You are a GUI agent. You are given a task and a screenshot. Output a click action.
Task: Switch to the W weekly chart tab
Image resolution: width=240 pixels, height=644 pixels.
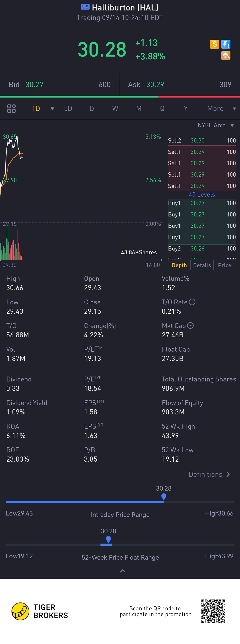click(x=115, y=108)
